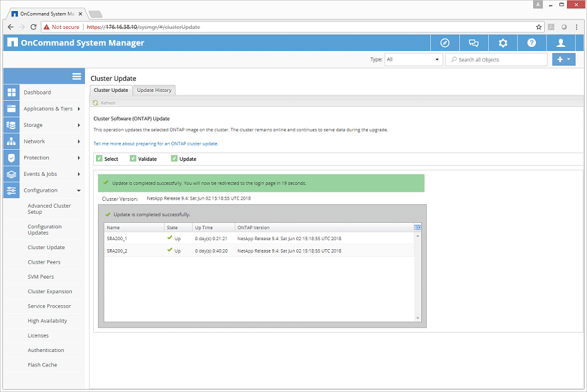Screen dimensions: 587x392
Task: Open Configuration Updates in the sidebar
Action: (x=45, y=230)
